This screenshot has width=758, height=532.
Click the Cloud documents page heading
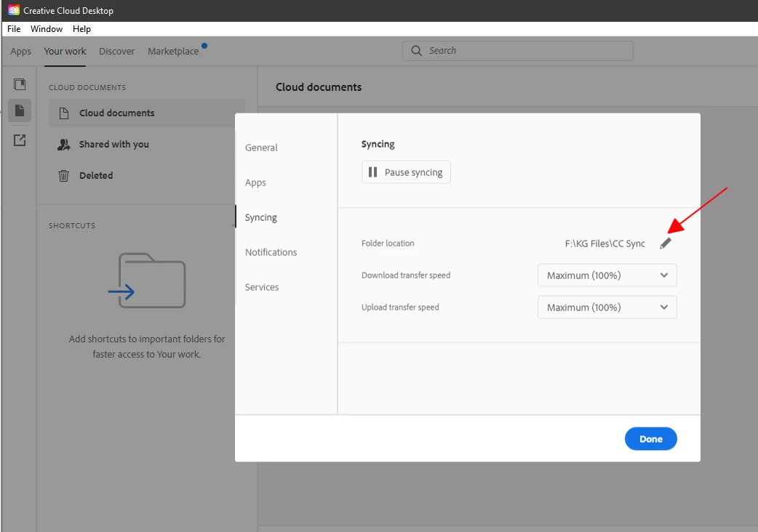319,87
